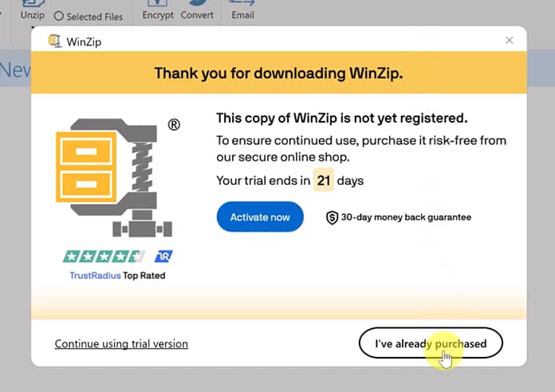Expand the Unzip dropdown arrow
This screenshot has height=392, width=555.
point(33,26)
